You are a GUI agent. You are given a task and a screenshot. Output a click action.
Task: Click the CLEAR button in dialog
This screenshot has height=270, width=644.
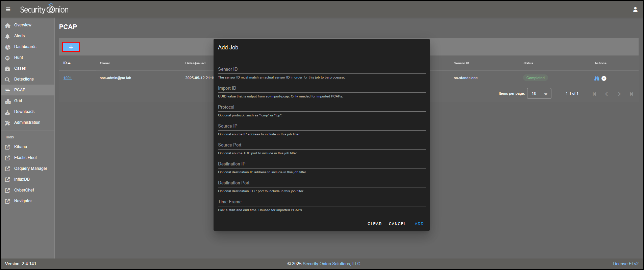pos(374,224)
